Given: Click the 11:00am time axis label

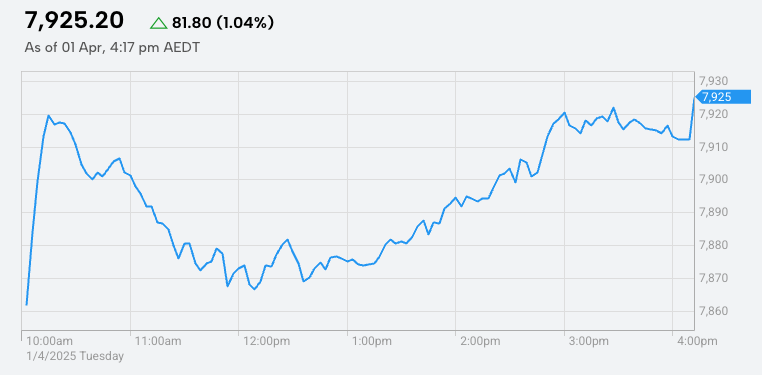Looking at the screenshot, I should [x=158, y=341].
